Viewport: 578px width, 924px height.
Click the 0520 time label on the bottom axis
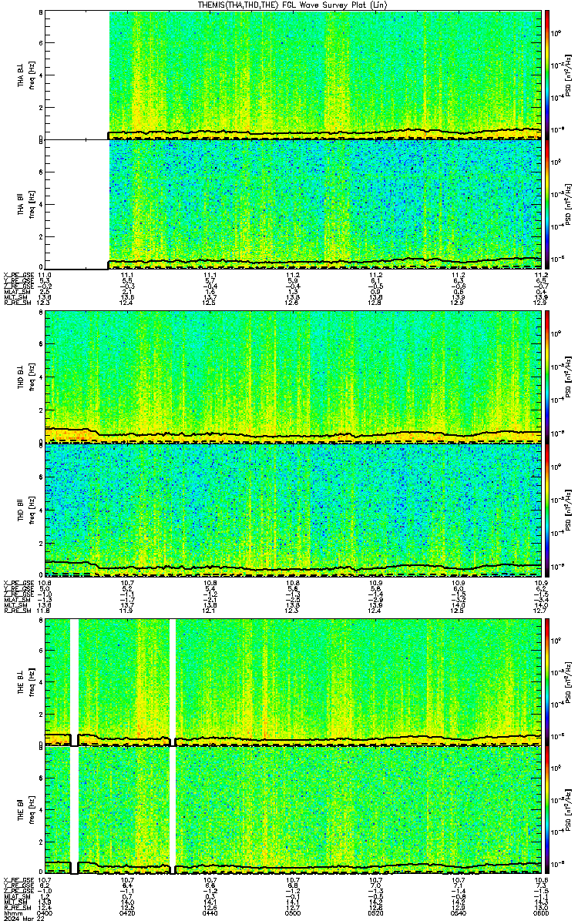click(x=375, y=912)
